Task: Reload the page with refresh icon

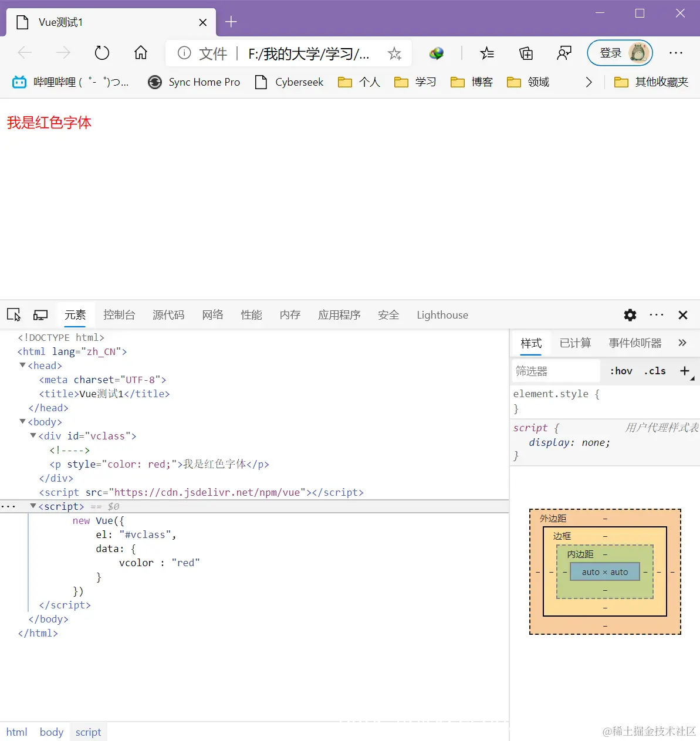Action: 102,53
